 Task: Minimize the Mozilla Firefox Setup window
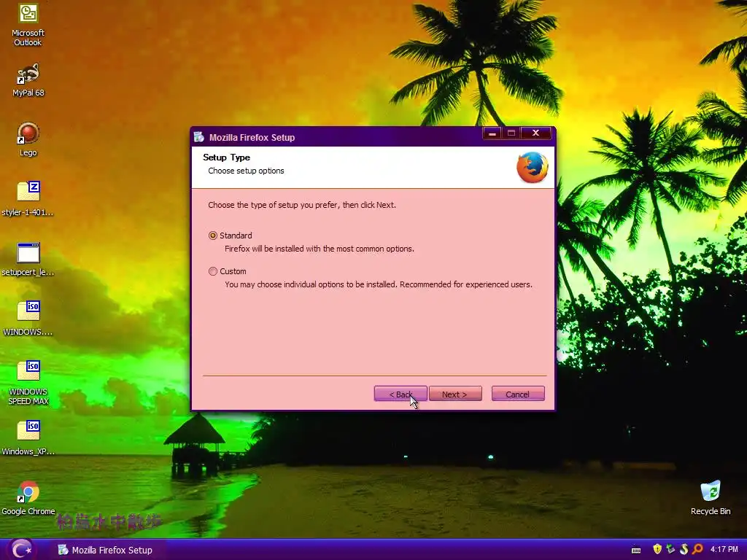click(492, 133)
